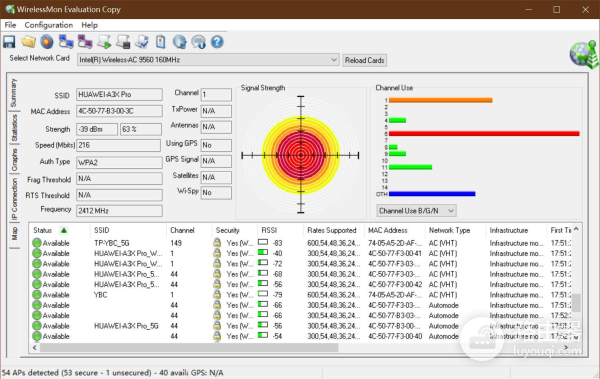The image size is (600, 379).
Task: Stop logging with the black square scroll icon
Action: (123, 42)
